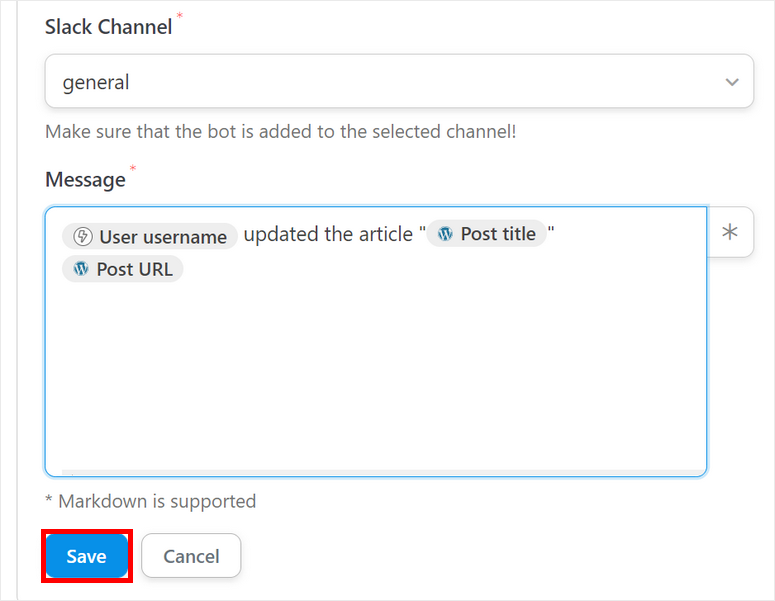Click WordPress icon in Post title tag

445,234
